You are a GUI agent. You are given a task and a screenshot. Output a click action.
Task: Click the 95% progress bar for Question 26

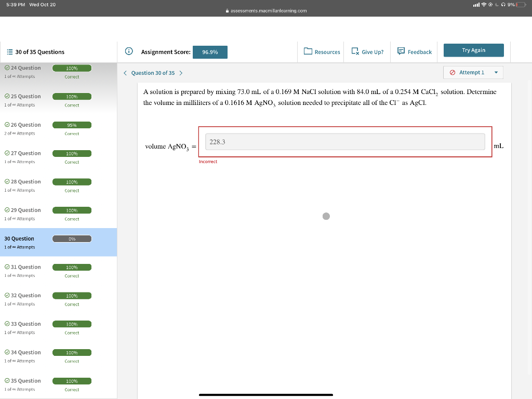72,125
